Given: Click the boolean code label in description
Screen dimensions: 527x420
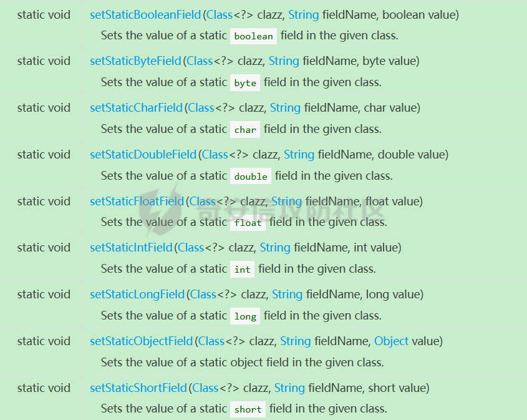Looking at the screenshot, I should coord(253,36).
